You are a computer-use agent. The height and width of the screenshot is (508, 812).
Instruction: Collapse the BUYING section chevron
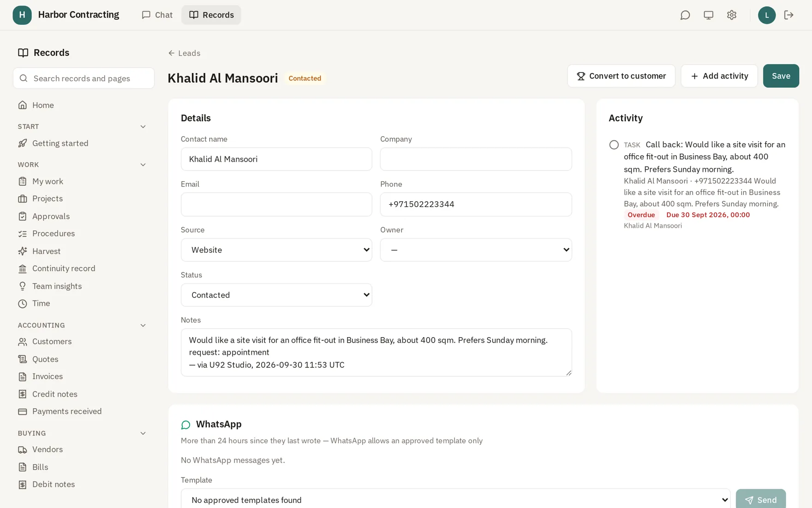click(143, 433)
